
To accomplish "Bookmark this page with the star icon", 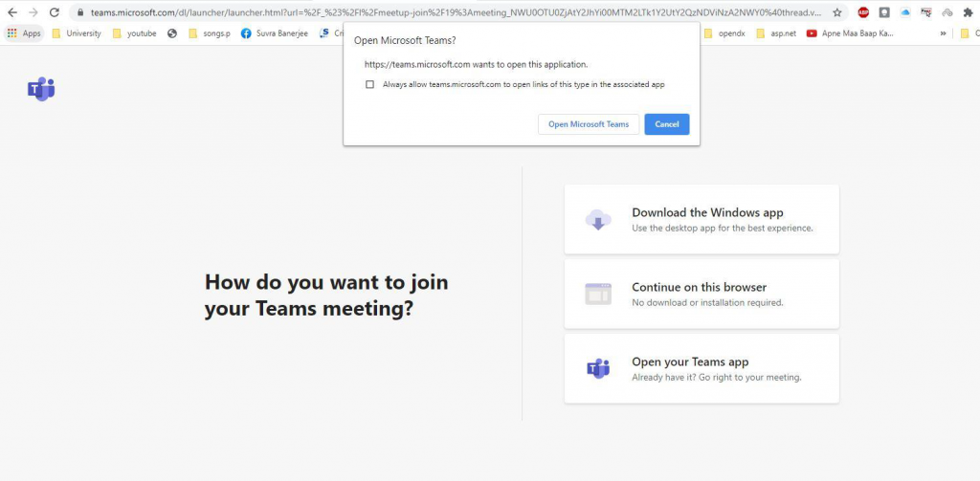I will point(837,12).
